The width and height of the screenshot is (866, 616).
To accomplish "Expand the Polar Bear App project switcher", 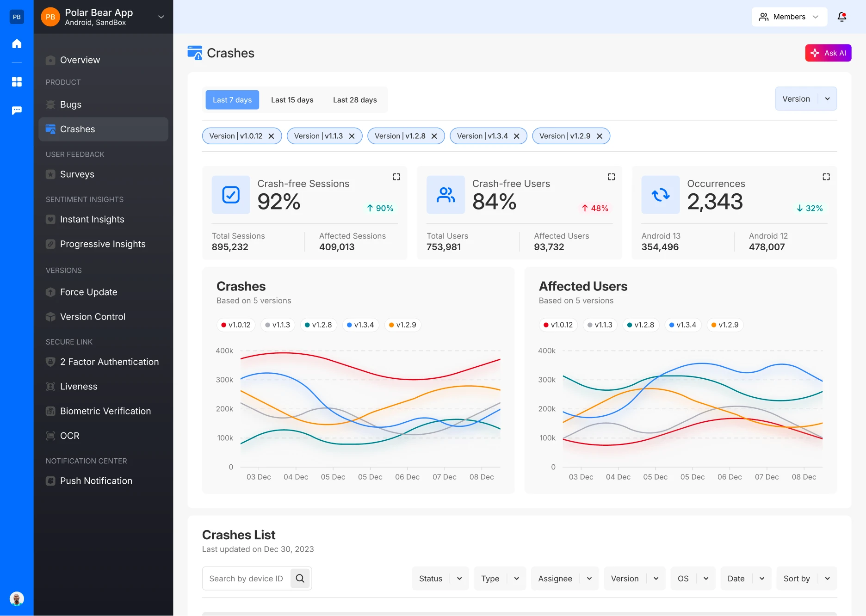I will (x=161, y=17).
